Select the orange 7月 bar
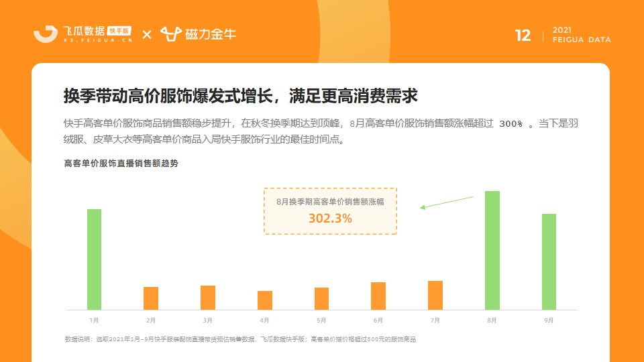This screenshot has width=644, height=362. pos(435,296)
